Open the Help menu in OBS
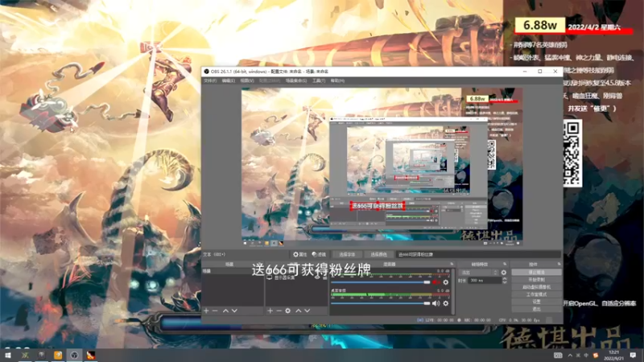644x362 pixels. click(x=337, y=81)
